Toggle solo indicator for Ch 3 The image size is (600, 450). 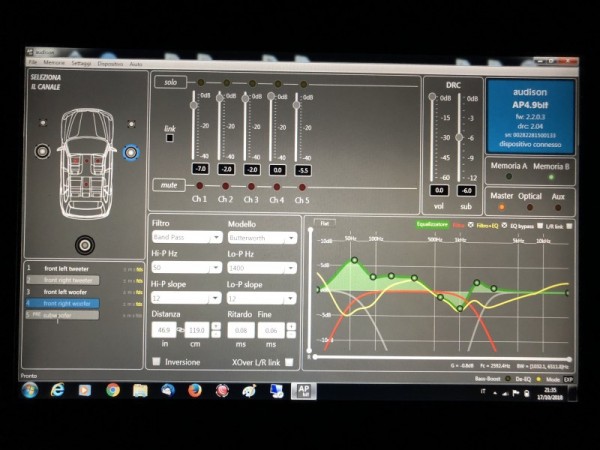coord(252,83)
